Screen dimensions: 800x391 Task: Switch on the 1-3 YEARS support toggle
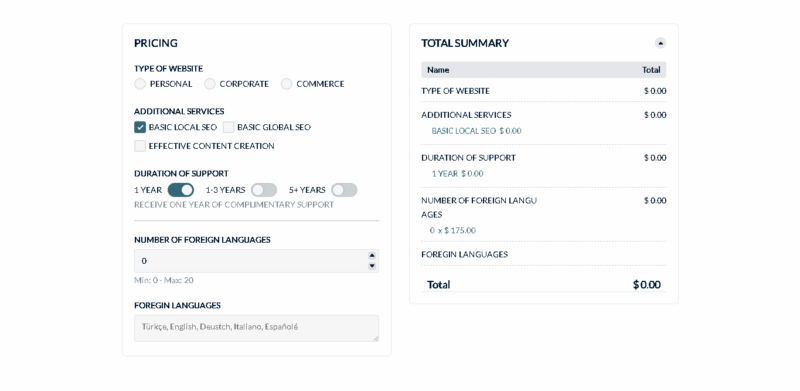click(264, 190)
